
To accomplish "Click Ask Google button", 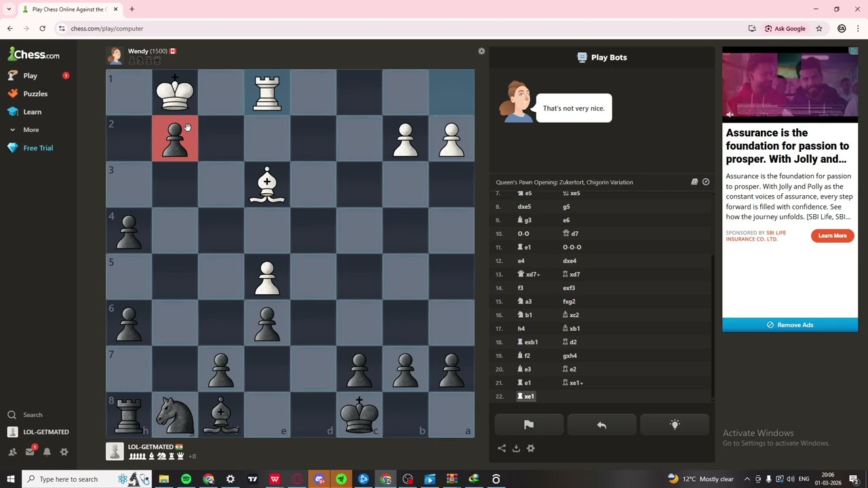I will click(785, 28).
